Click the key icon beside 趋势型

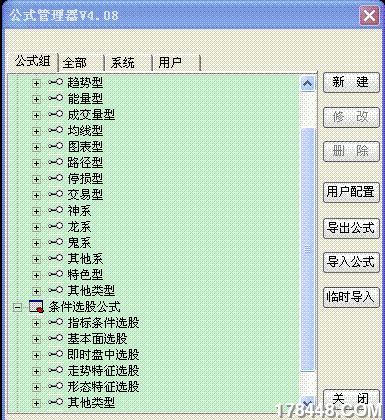[x=55, y=82]
